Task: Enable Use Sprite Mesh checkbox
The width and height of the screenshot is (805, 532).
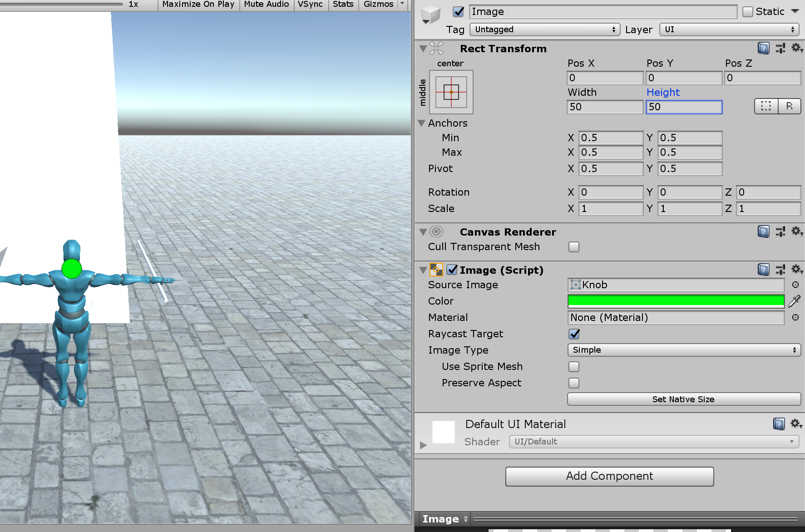Action: pyautogui.click(x=574, y=367)
